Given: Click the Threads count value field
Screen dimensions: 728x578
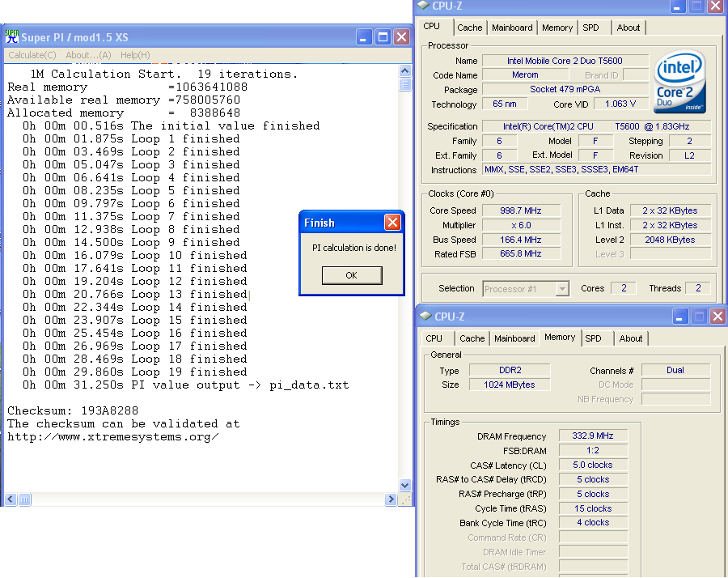Looking at the screenshot, I should (698, 288).
